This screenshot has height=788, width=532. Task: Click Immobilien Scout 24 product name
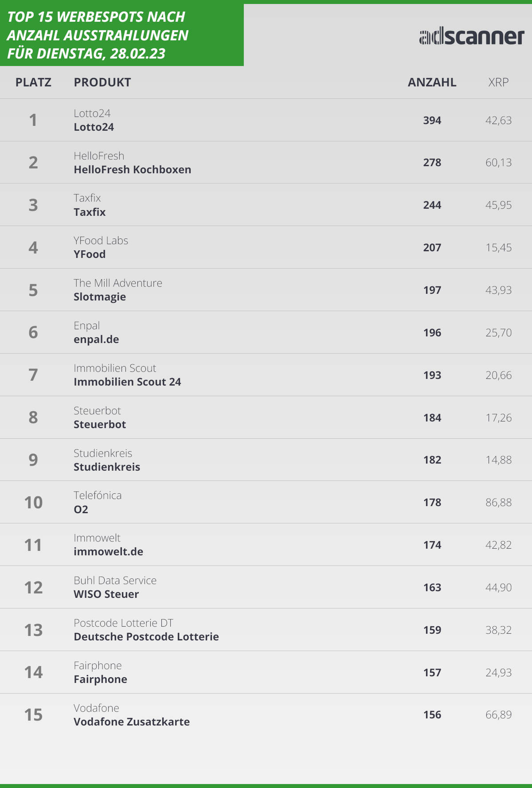click(127, 382)
